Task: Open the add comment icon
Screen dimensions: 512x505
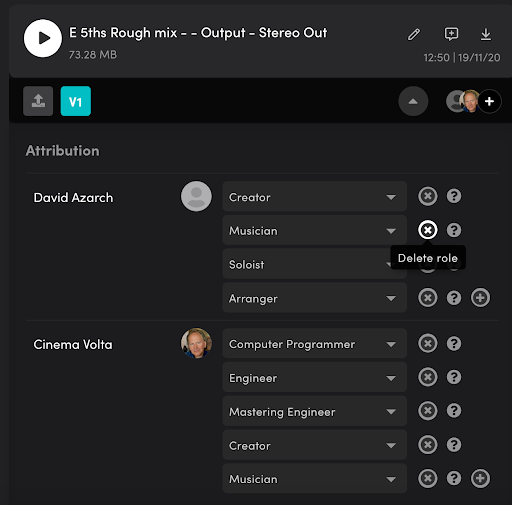Action: [451, 34]
